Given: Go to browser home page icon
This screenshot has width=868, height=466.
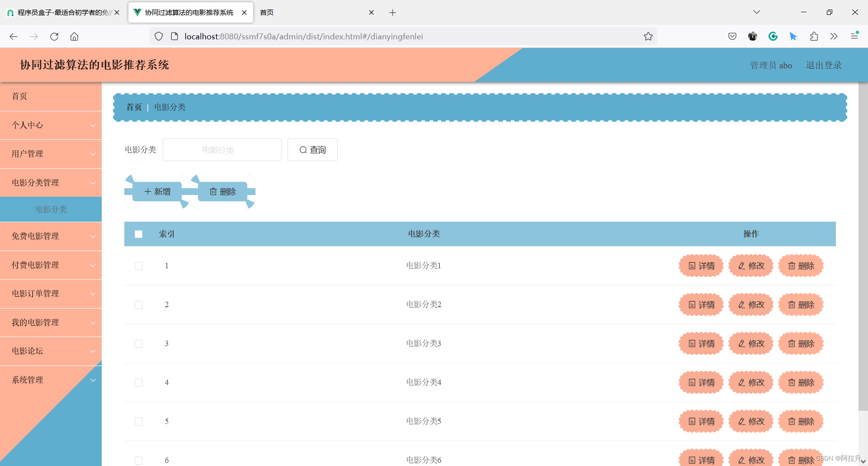Looking at the screenshot, I should click(x=75, y=37).
